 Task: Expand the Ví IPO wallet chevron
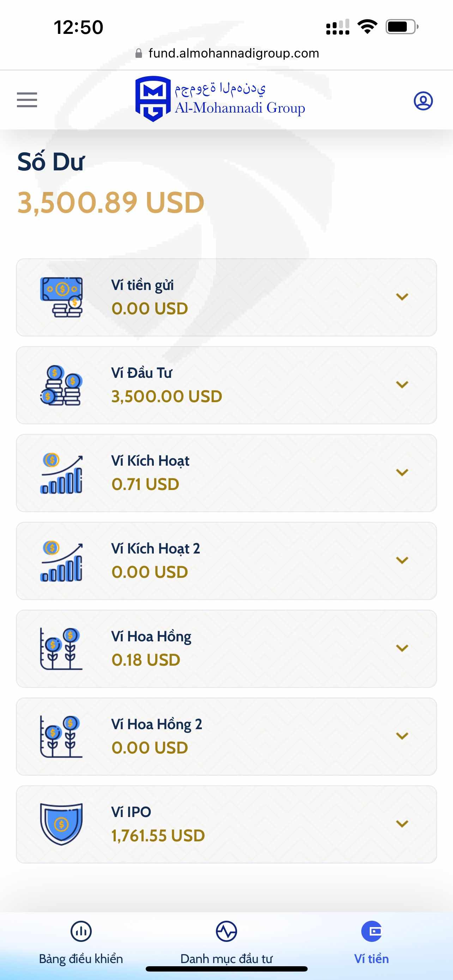(x=402, y=824)
